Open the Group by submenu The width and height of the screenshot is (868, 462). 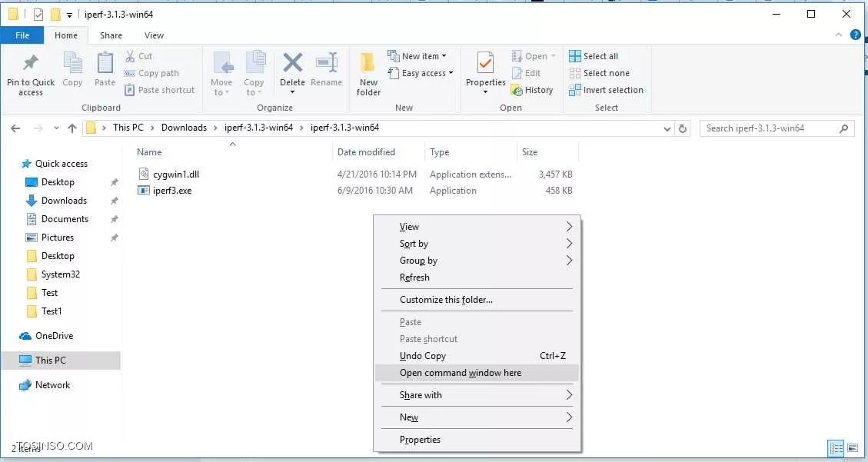click(477, 261)
